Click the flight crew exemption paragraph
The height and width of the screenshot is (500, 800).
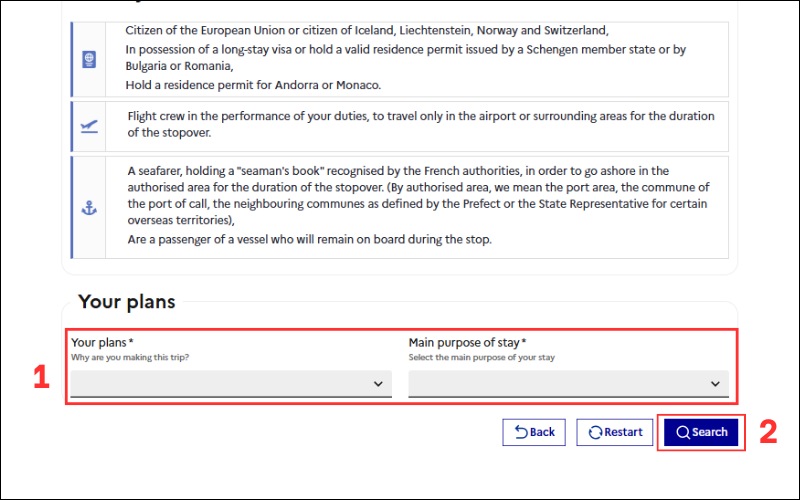420,124
